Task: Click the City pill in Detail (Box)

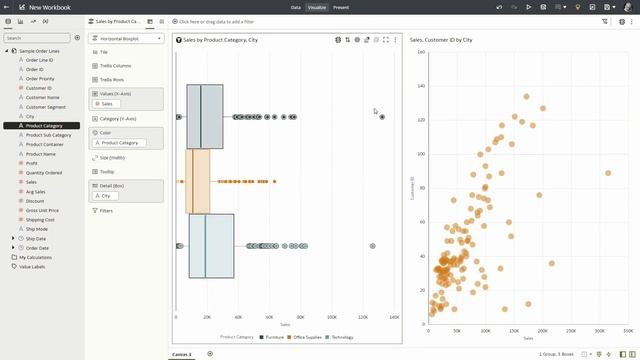Action: 105,196
